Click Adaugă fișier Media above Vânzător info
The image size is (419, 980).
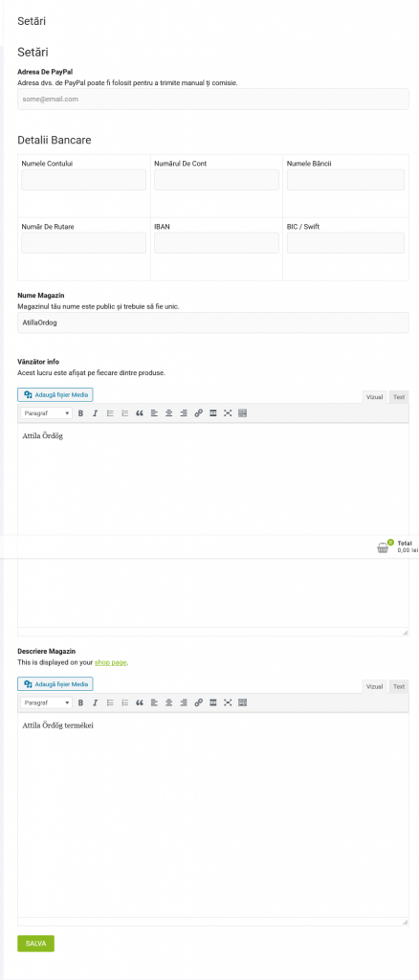click(55, 394)
